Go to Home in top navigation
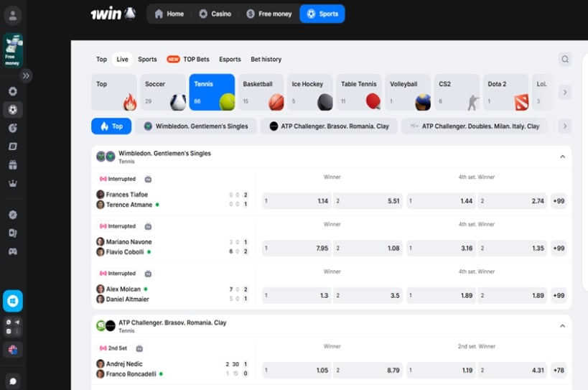588x390 pixels. click(169, 14)
